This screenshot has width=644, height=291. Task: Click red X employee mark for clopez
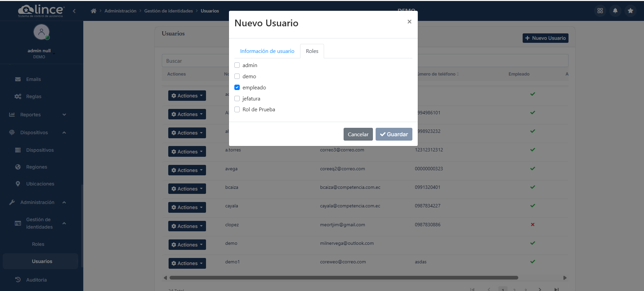point(533,225)
